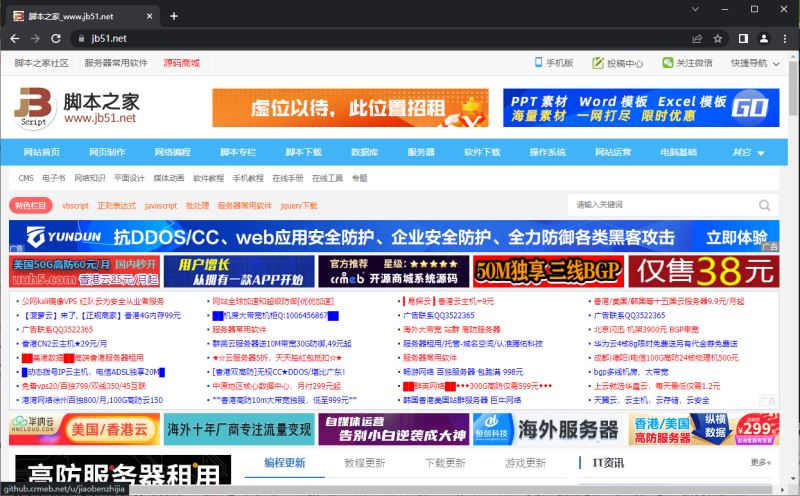
Task: Open 天翼云、云主机、云存储、云安全 link
Action: [x=652, y=400]
